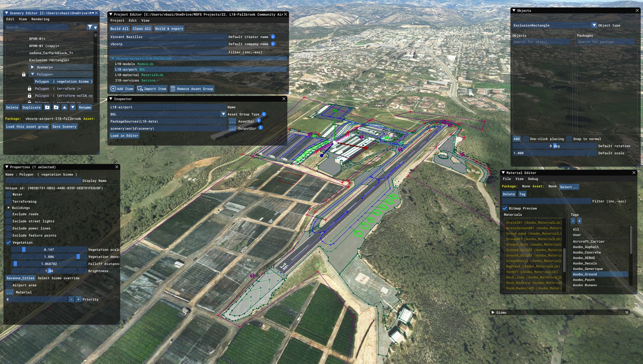Click the Vegetation density slider
The image size is (643, 364).
[49, 257]
